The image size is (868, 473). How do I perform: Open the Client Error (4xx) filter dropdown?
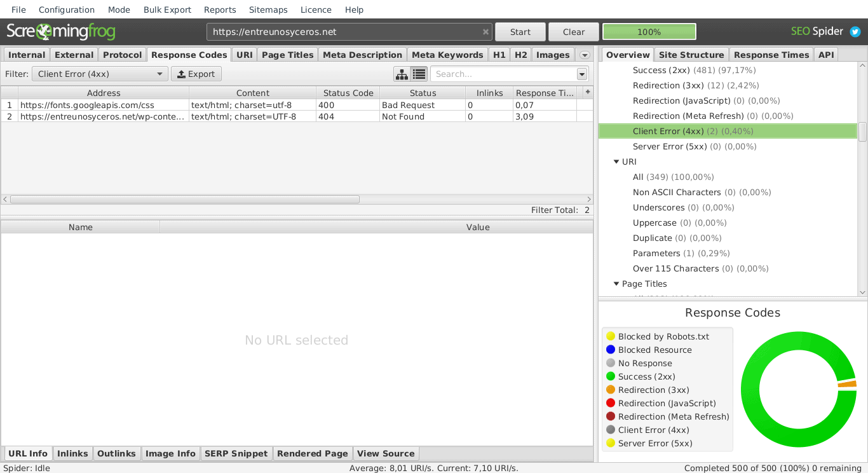(100, 74)
